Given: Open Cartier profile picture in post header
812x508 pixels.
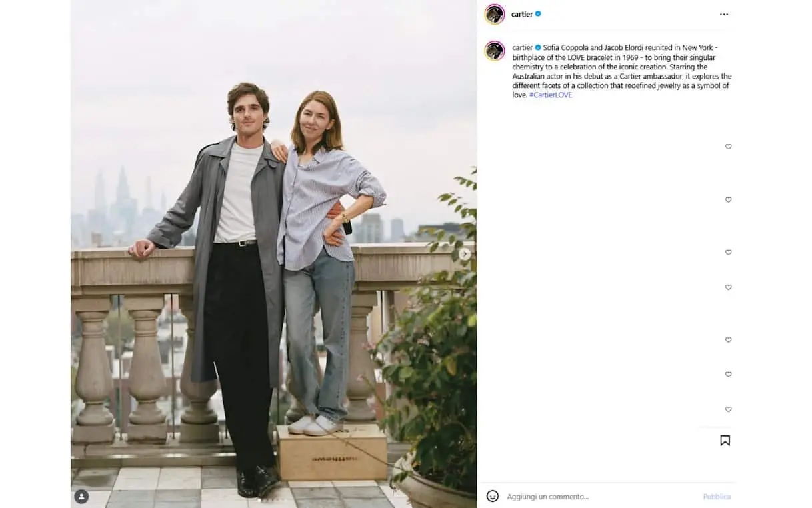Looking at the screenshot, I should (495, 14).
